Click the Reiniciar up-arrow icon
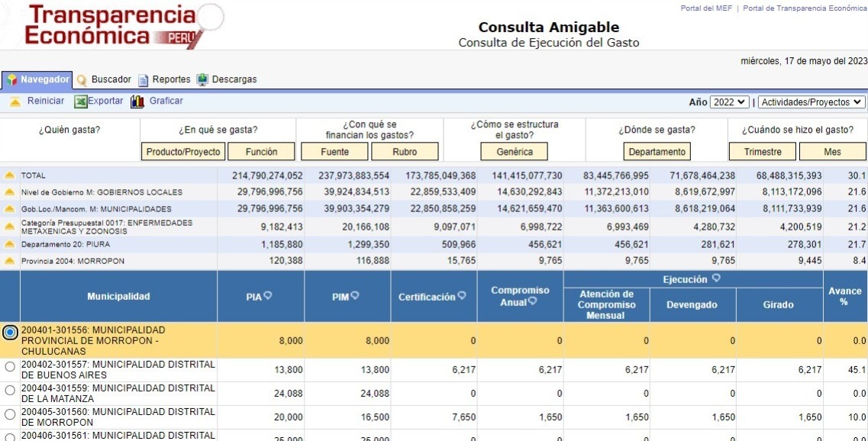 point(15,101)
